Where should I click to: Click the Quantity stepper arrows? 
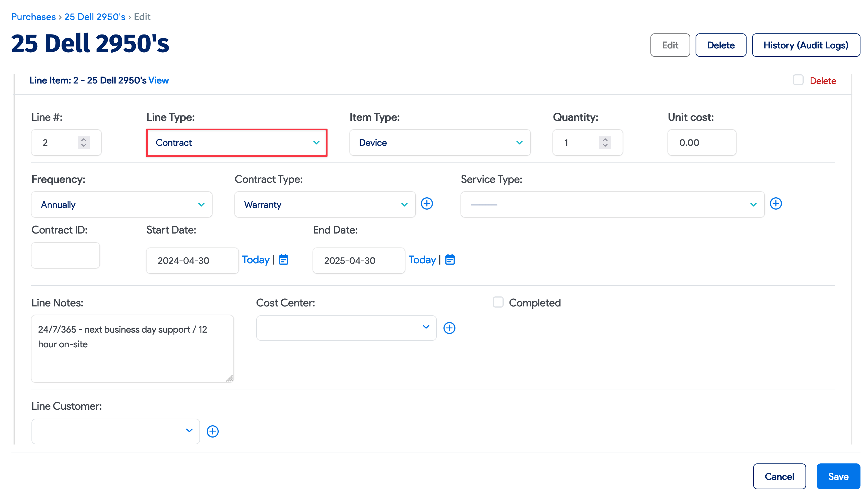pyautogui.click(x=605, y=143)
